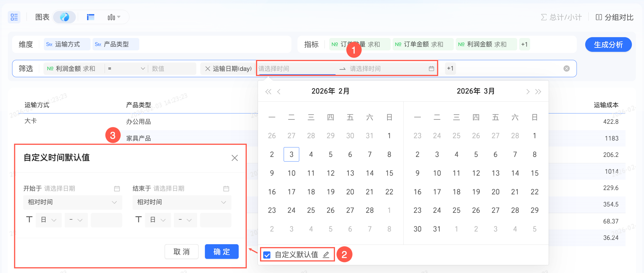Click 总计/小计 option

pos(561,17)
